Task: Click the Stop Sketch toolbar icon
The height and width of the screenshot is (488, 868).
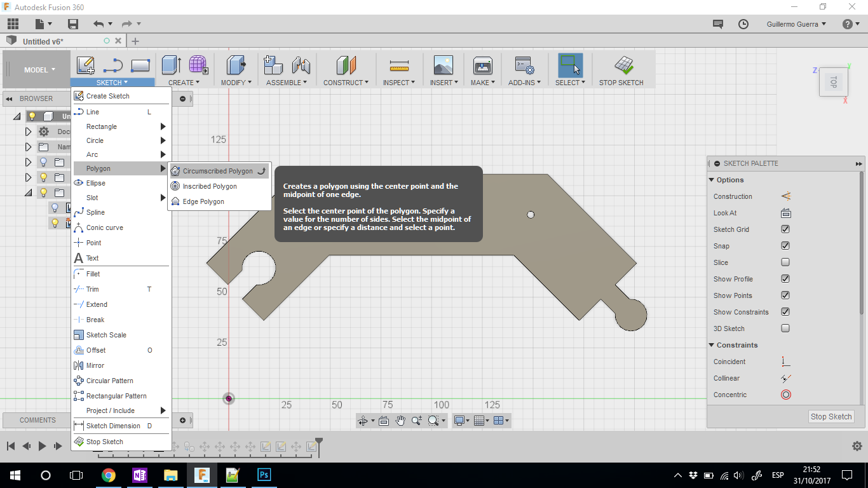Action: pos(623,65)
